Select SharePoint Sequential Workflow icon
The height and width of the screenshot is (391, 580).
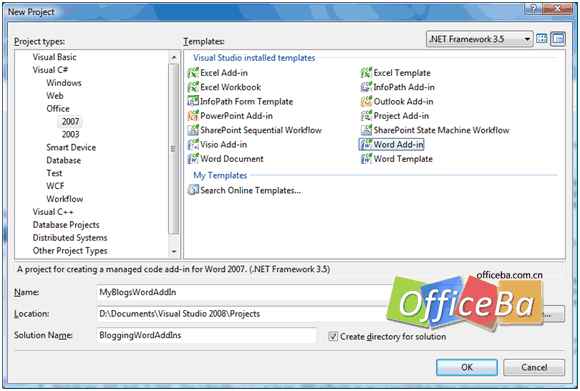coord(193,130)
